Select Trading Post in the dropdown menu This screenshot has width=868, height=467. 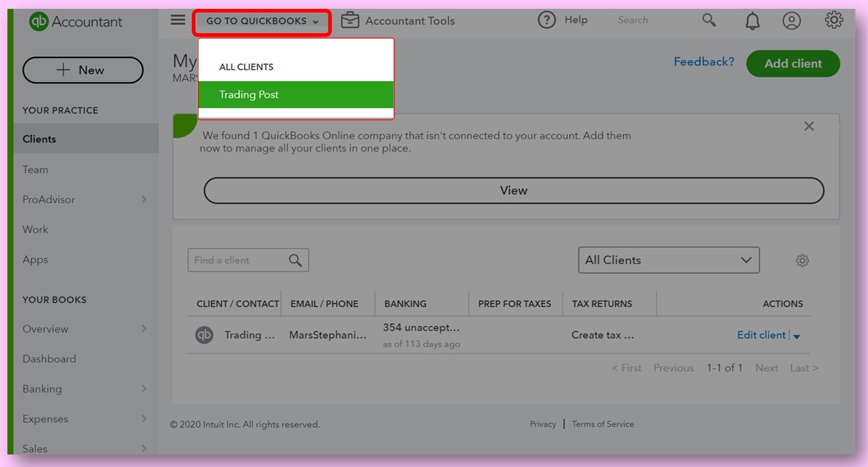point(296,94)
